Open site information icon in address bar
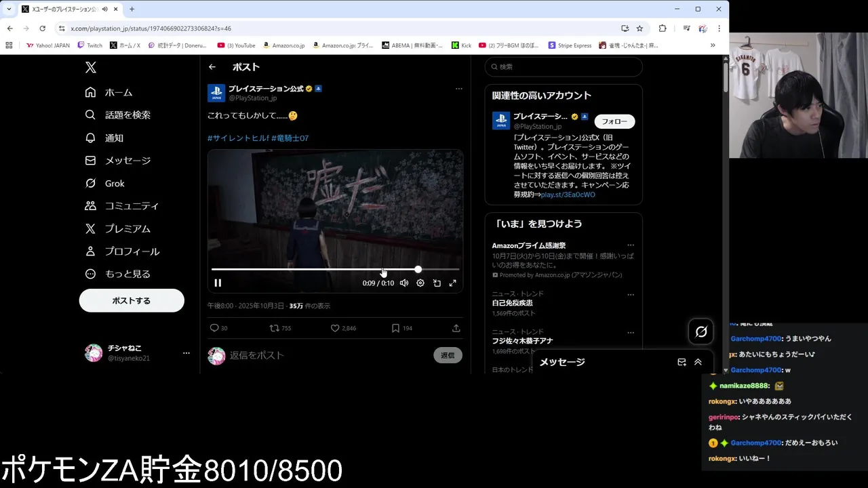Viewport: 868px width, 488px height. [62, 28]
